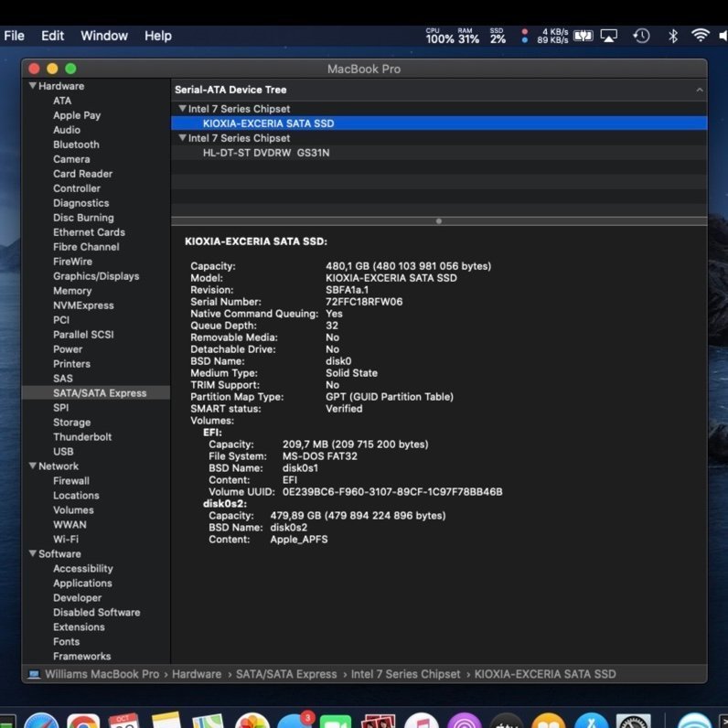Click the Bluetooth icon in menu bar
Screen dimensions: 728x728
[x=672, y=36]
